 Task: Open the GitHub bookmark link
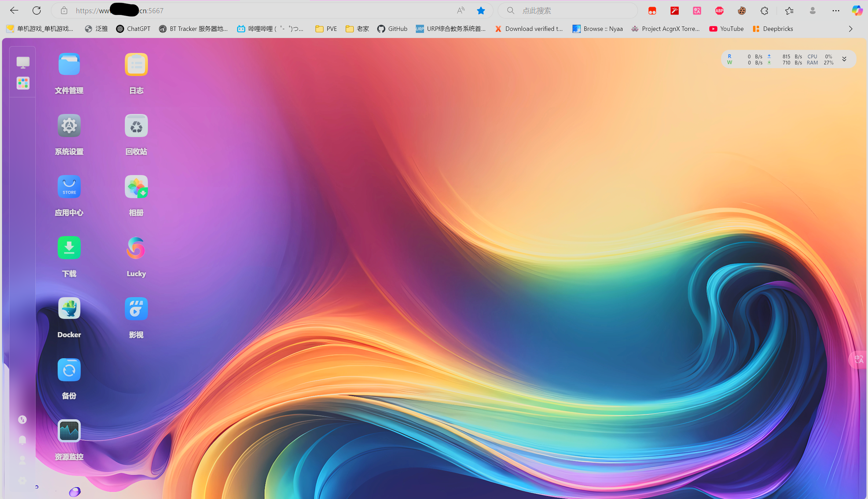point(392,29)
